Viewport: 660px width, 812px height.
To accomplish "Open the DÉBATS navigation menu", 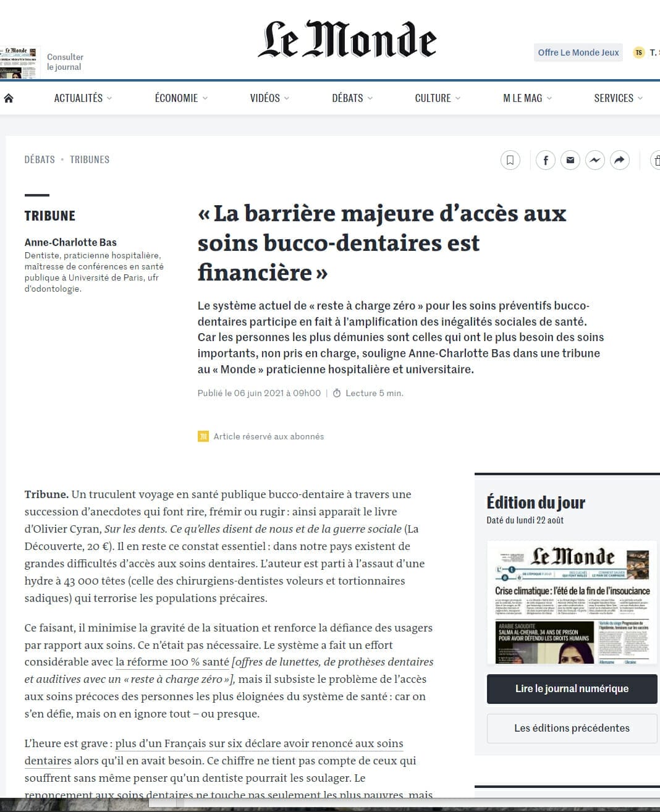I will pyautogui.click(x=352, y=98).
